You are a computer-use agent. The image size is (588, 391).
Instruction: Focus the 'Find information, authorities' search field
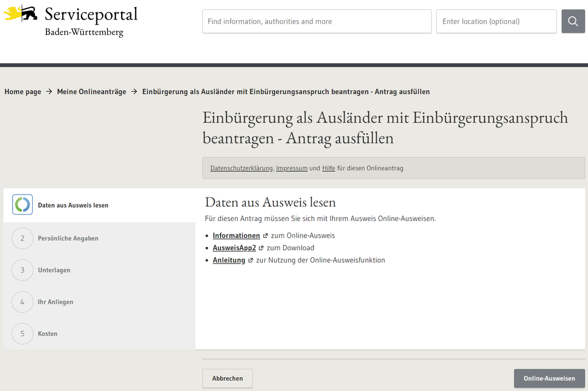(316, 21)
